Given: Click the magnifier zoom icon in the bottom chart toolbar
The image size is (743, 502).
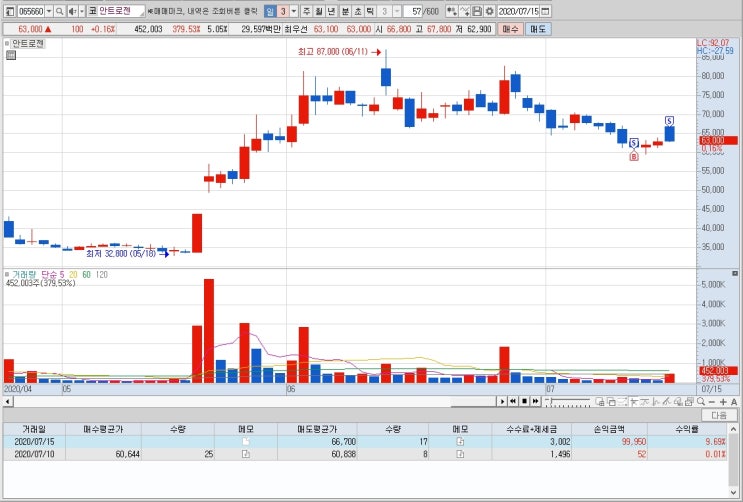Looking at the screenshot, I should tap(701, 402).
